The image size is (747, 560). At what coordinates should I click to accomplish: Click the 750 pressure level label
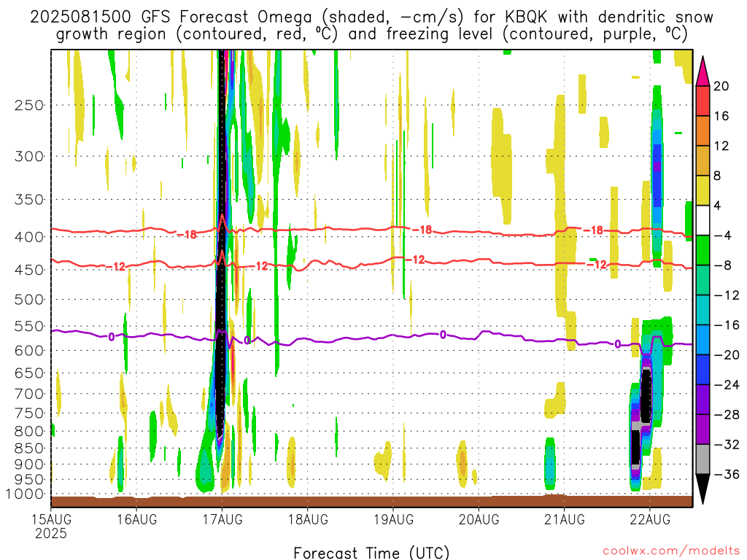[x=29, y=413]
